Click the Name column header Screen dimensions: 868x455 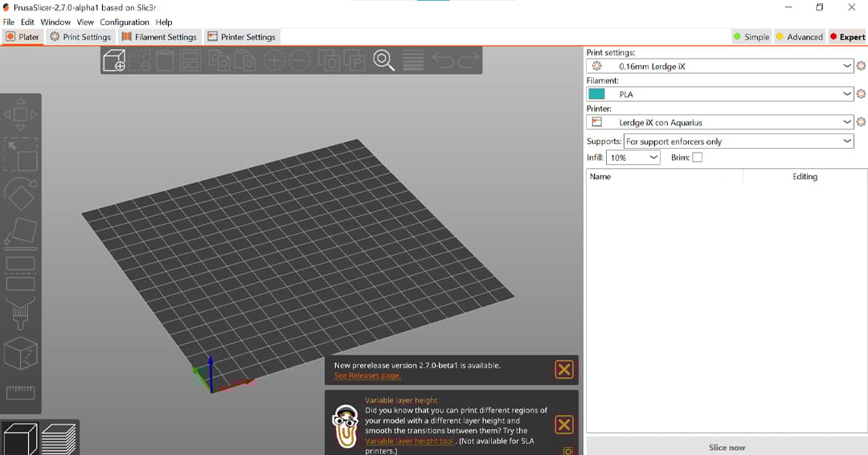pos(600,177)
